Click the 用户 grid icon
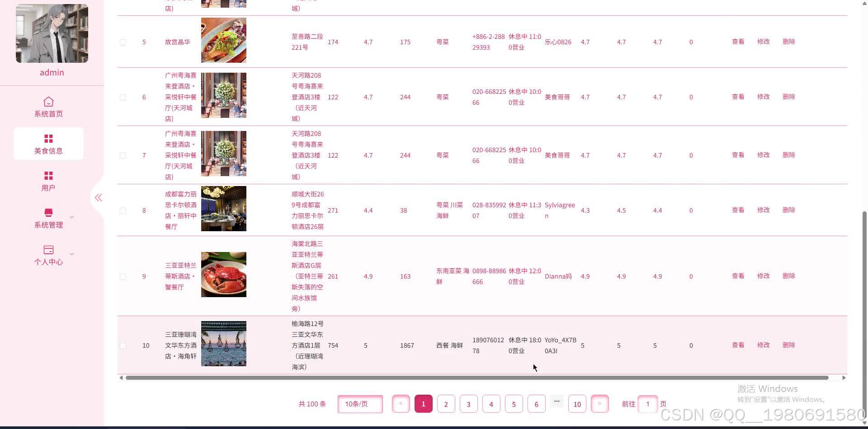The height and width of the screenshot is (429, 868). pyautogui.click(x=48, y=176)
